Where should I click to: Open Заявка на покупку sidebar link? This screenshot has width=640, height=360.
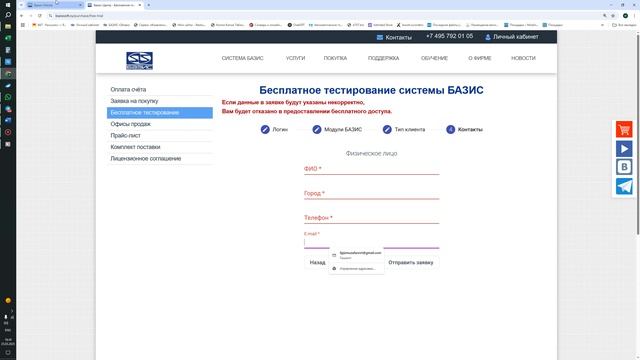[x=134, y=101]
